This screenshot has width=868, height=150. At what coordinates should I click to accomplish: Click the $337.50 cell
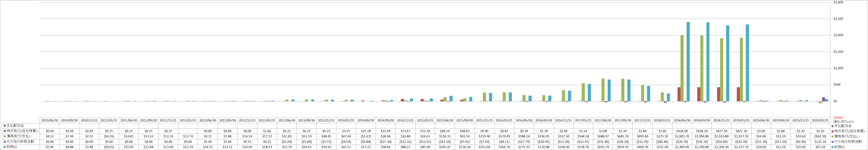[x=564, y=136]
